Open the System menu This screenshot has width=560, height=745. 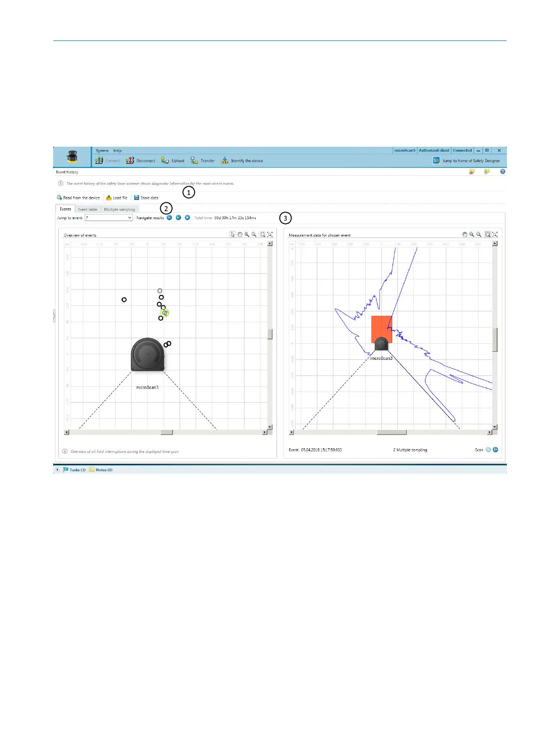102,151
